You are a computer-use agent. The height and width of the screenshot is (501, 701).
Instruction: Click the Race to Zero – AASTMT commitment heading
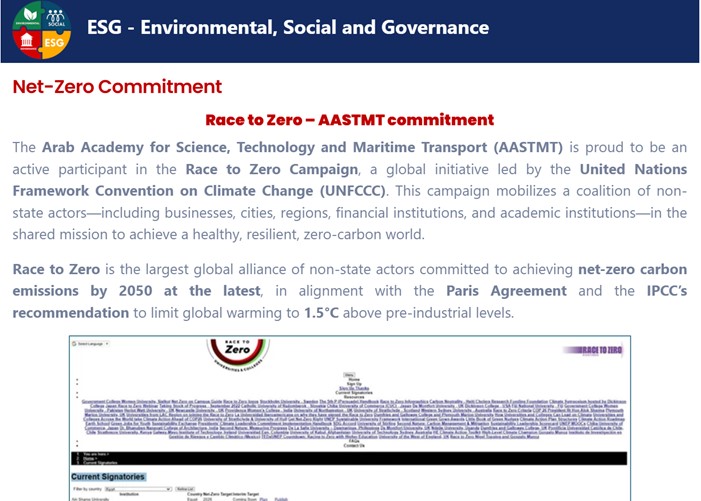[349, 120]
